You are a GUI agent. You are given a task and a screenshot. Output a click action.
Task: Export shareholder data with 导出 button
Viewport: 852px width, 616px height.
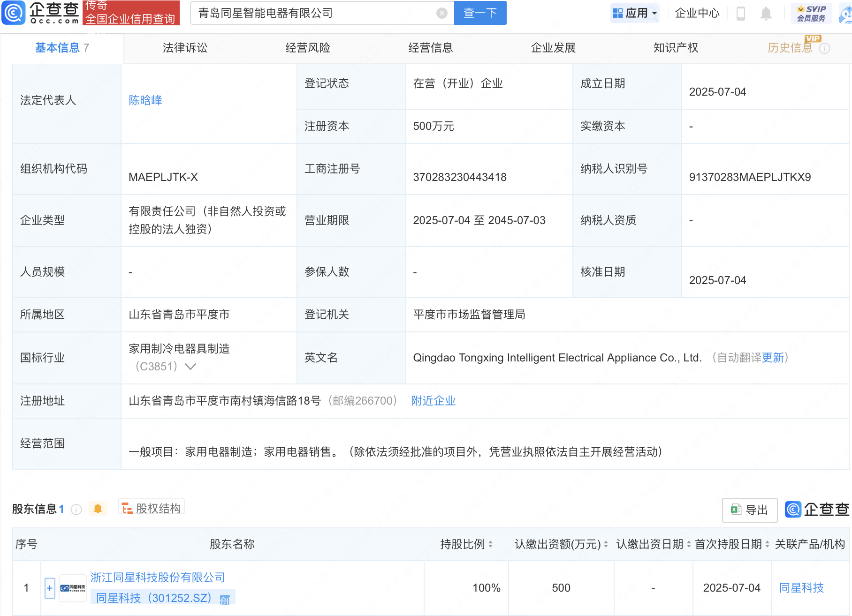pos(749,510)
